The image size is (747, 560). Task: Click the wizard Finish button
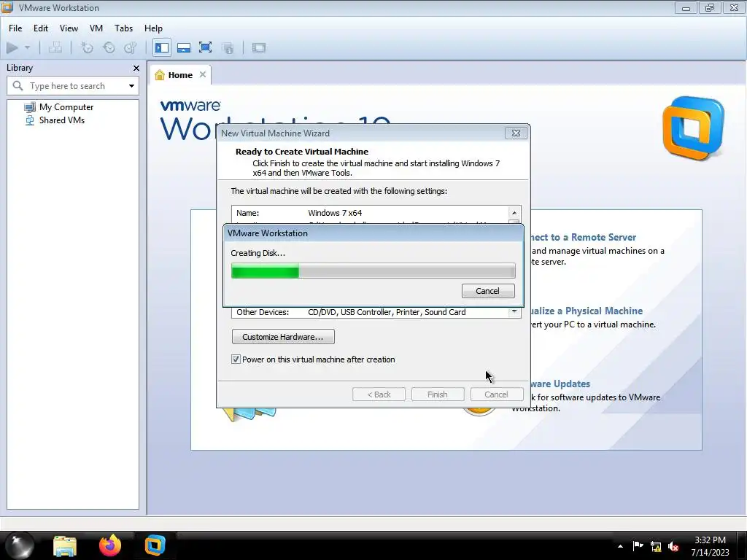tap(438, 394)
